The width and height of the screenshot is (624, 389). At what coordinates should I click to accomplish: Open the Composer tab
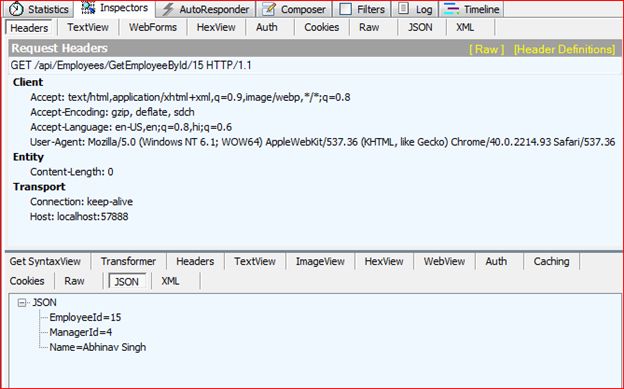tap(294, 9)
